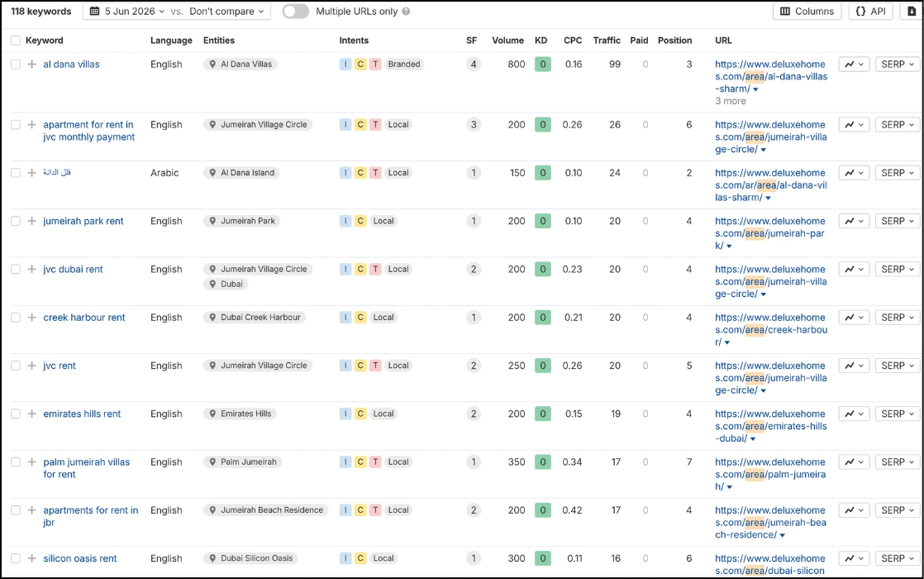
Task: Sort by the Paid column header
Action: tap(639, 41)
